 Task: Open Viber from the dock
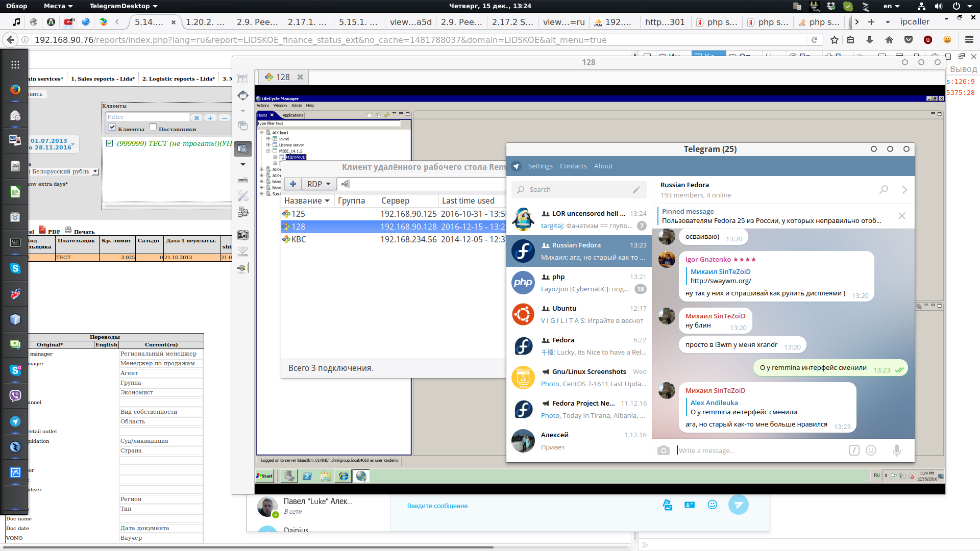tap(15, 396)
